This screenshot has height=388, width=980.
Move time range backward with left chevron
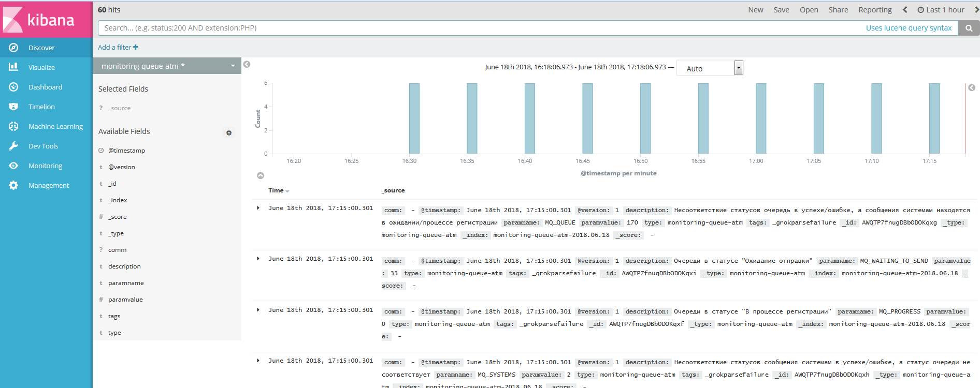(905, 10)
